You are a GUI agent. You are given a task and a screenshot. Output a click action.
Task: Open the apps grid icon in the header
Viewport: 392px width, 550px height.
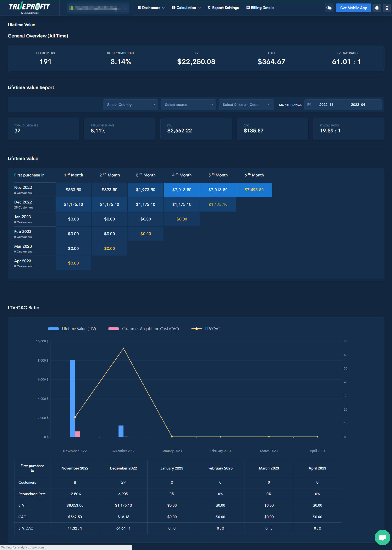click(387, 8)
